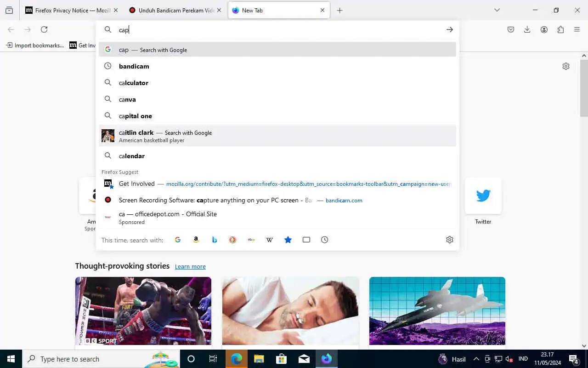Open the Downloads panel
This screenshot has width=588, height=368.
pos(527,29)
